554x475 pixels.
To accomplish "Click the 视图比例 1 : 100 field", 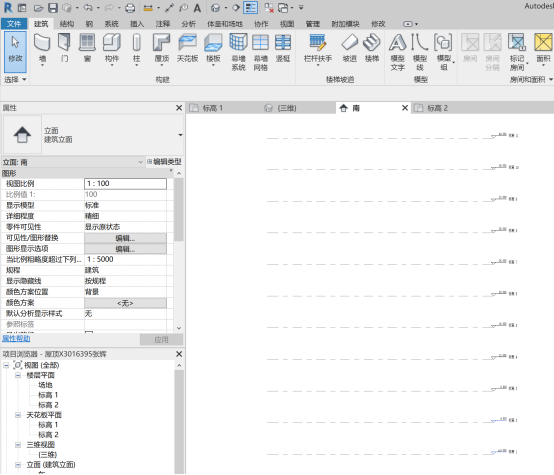I will coord(125,183).
